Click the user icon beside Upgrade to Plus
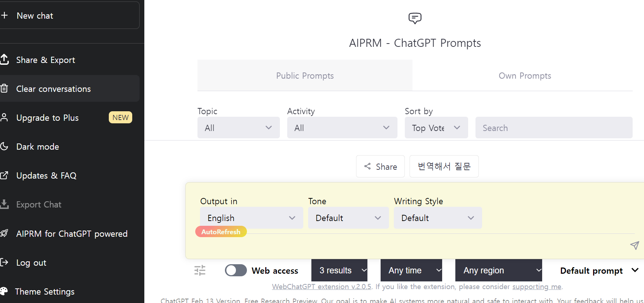 coord(4,117)
